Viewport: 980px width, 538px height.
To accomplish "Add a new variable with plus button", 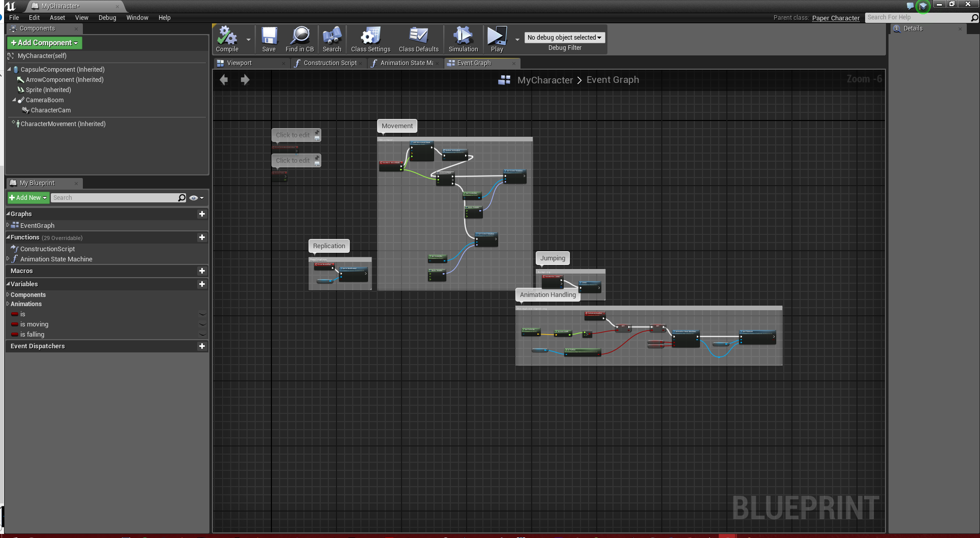I will coord(202,284).
